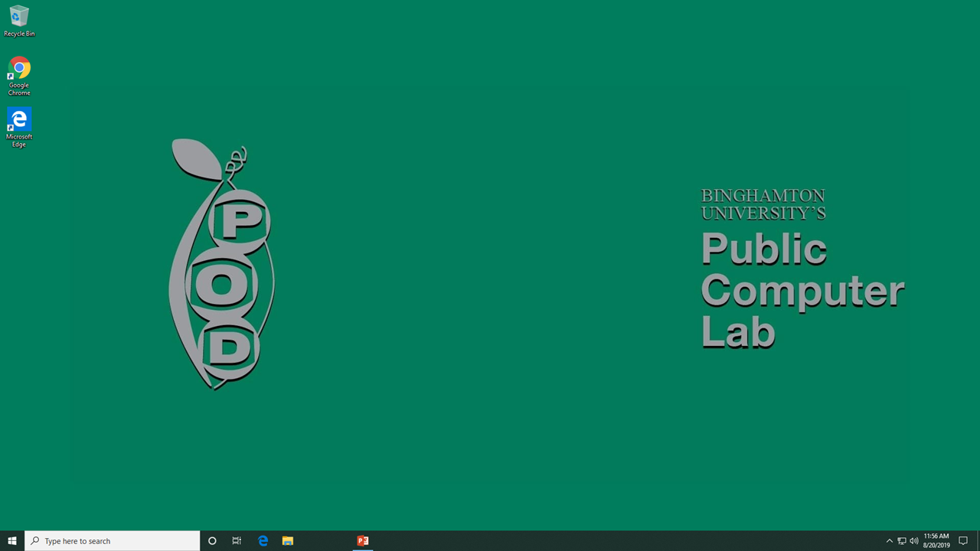Select the Google Chrome desktop shortcut
This screenshot has height=551, width=980.
19,74
